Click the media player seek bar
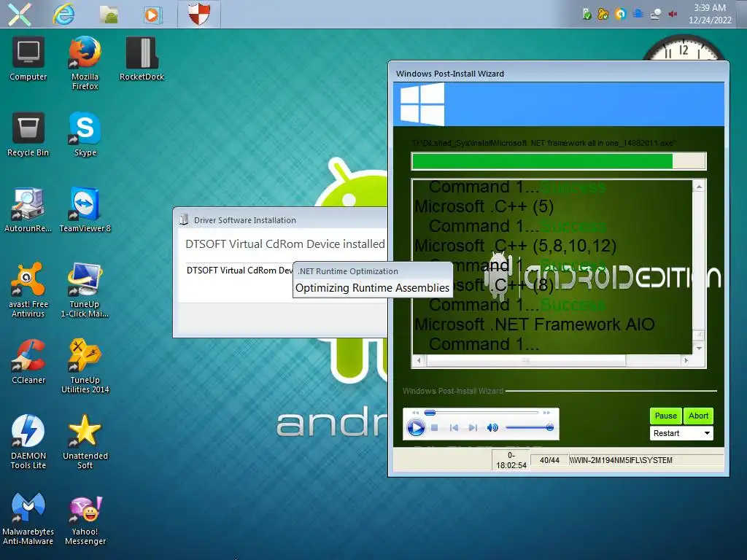Viewport: 747px width, 560px height. click(481, 413)
